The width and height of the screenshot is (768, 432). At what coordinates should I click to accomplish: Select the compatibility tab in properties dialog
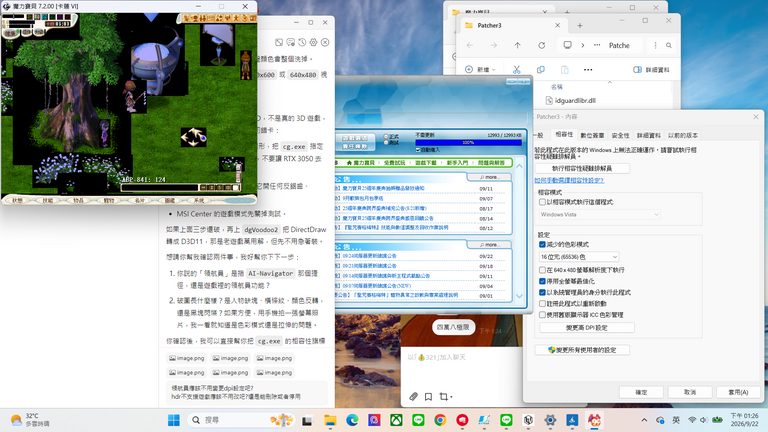coord(564,134)
